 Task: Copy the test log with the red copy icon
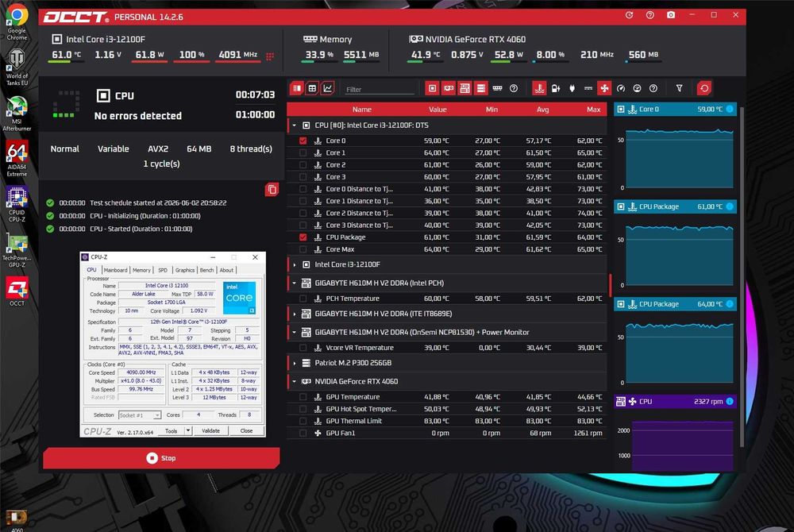pos(272,190)
